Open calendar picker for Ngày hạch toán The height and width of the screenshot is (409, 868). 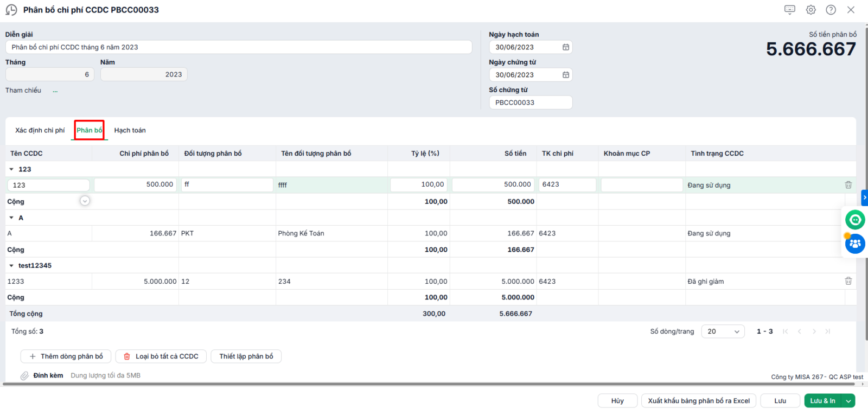click(566, 47)
